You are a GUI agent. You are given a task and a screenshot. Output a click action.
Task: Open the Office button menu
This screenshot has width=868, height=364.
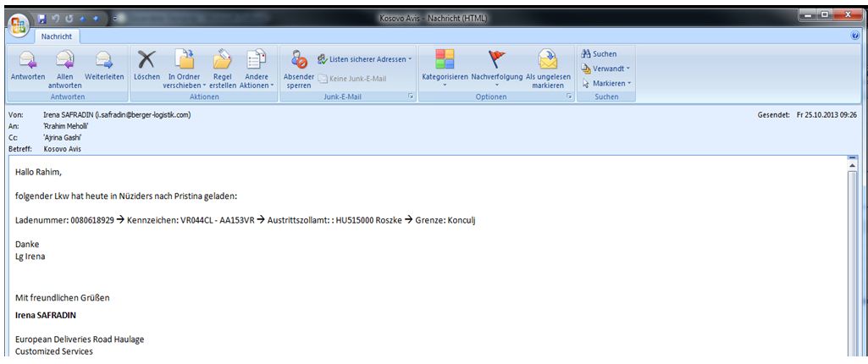19,25
